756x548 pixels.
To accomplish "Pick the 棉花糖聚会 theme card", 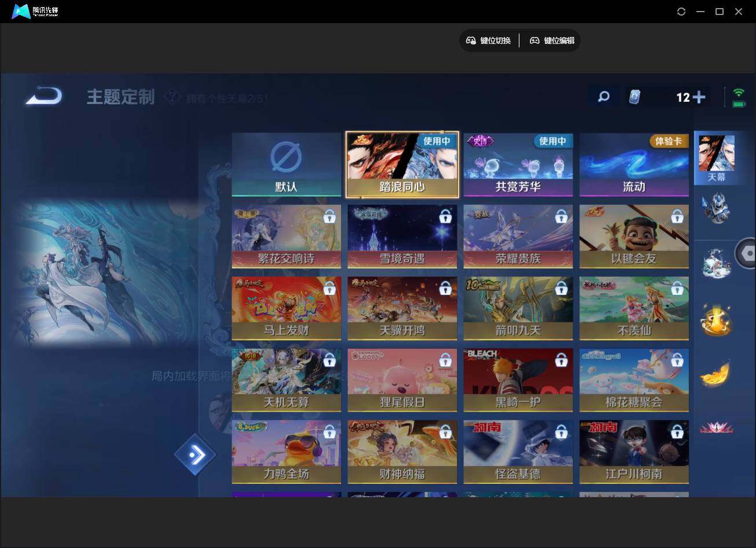I will tap(634, 380).
